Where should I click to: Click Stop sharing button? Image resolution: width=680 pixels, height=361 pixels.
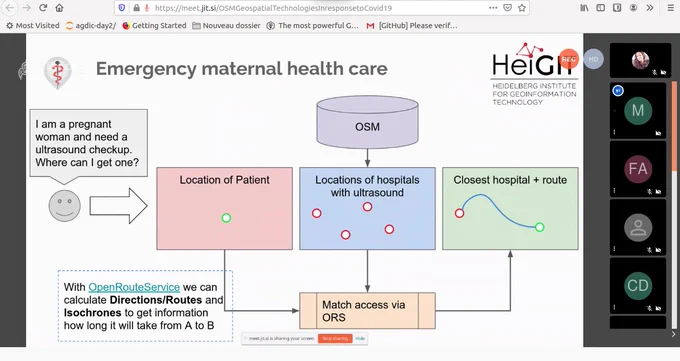click(x=335, y=338)
